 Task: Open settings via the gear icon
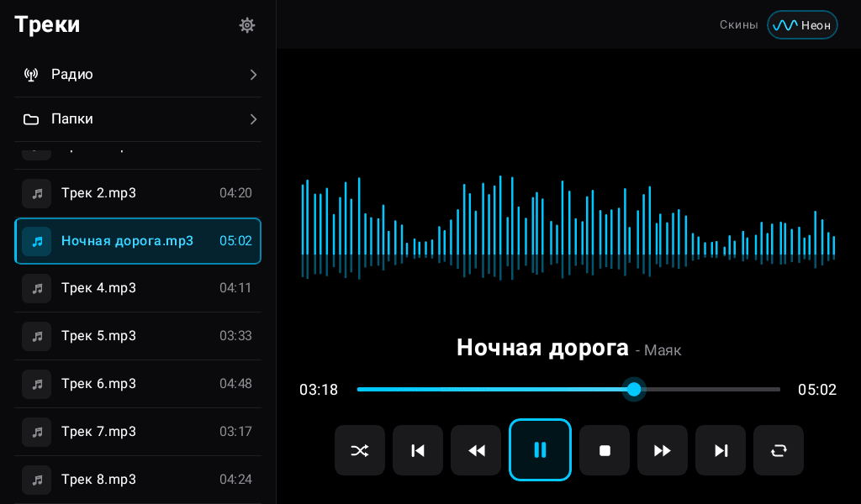pyautogui.click(x=247, y=25)
